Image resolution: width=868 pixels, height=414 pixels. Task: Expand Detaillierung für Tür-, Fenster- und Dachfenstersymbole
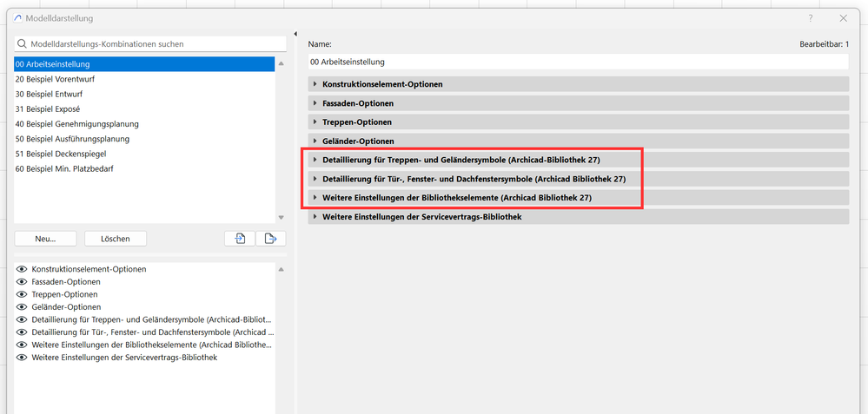[x=578, y=179]
